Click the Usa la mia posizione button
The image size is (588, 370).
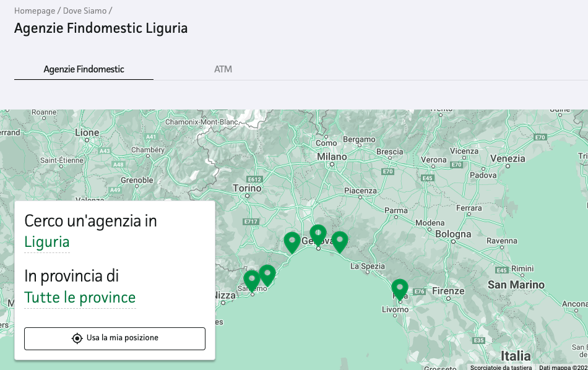114,338
